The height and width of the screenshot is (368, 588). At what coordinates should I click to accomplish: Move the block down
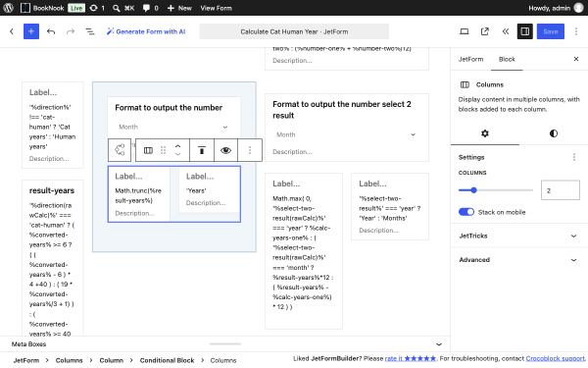click(x=178, y=154)
